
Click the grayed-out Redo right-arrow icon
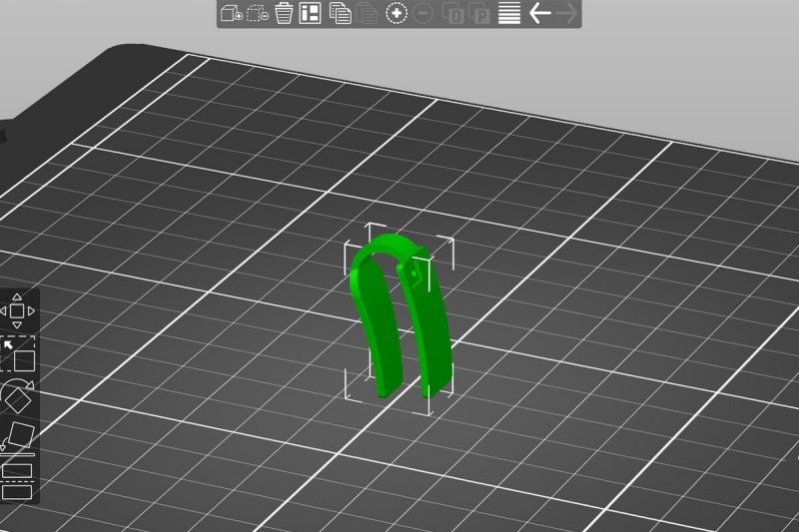566,13
